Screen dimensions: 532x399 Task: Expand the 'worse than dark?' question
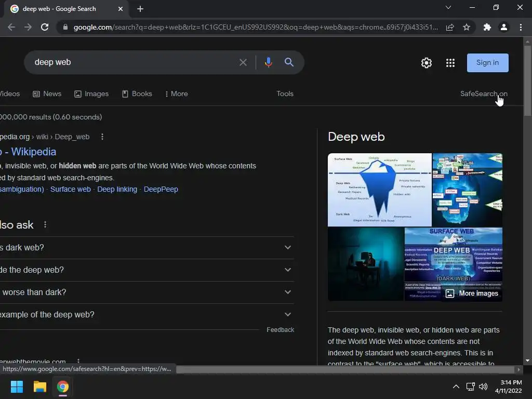click(x=147, y=292)
